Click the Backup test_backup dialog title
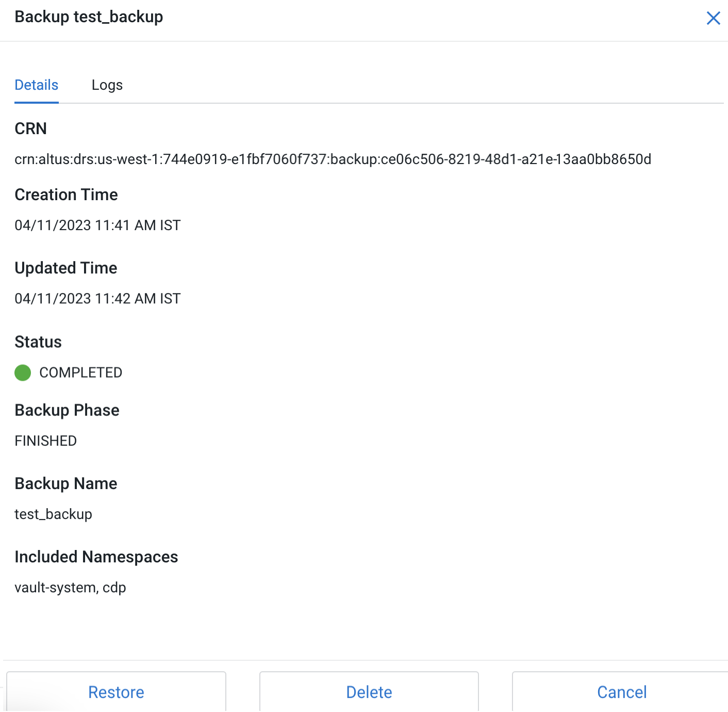The width and height of the screenshot is (728, 712). coord(89,17)
